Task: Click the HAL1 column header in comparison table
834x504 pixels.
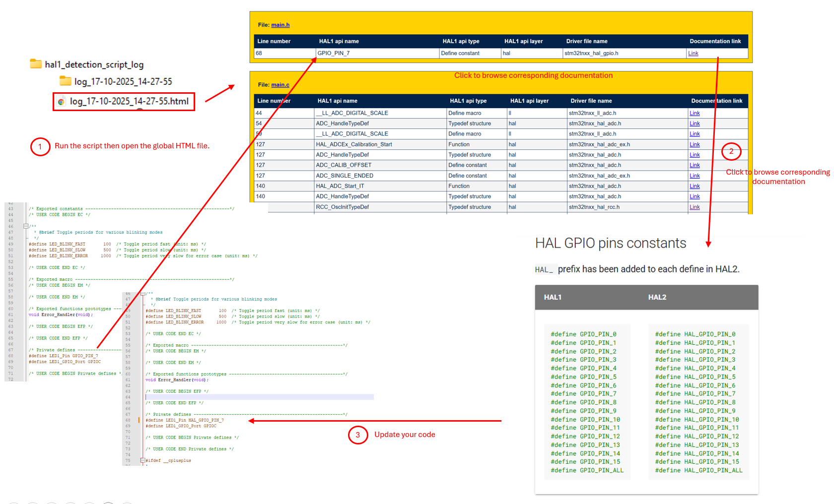Action: point(553,297)
